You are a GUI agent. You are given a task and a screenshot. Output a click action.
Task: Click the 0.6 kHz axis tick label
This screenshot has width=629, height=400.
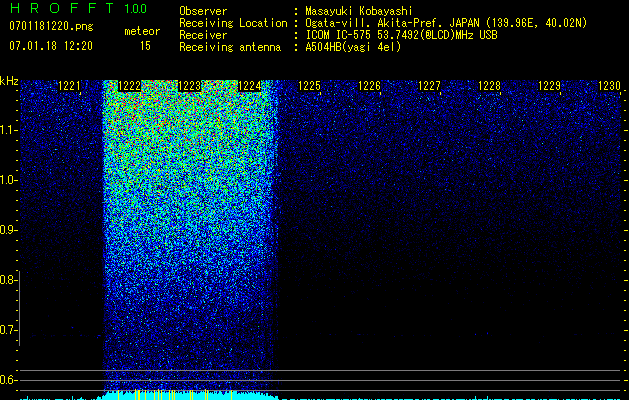(8, 380)
